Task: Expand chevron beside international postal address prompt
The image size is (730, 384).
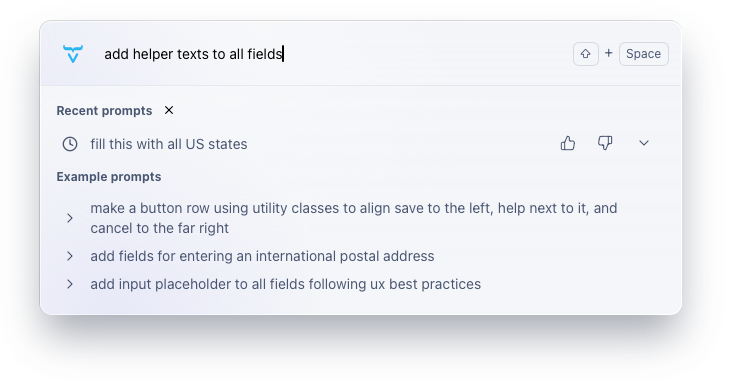Action: click(70, 256)
